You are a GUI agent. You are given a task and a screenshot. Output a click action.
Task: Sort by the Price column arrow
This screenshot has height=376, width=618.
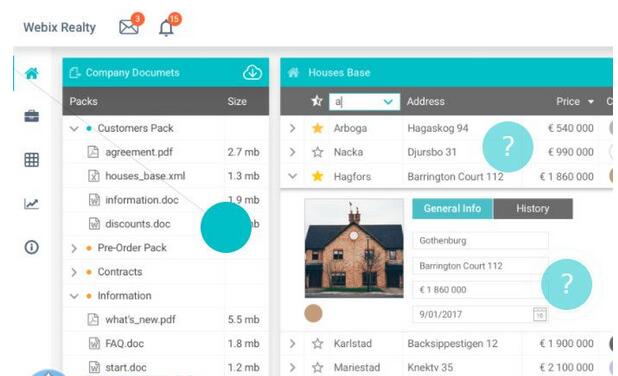click(x=590, y=102)
